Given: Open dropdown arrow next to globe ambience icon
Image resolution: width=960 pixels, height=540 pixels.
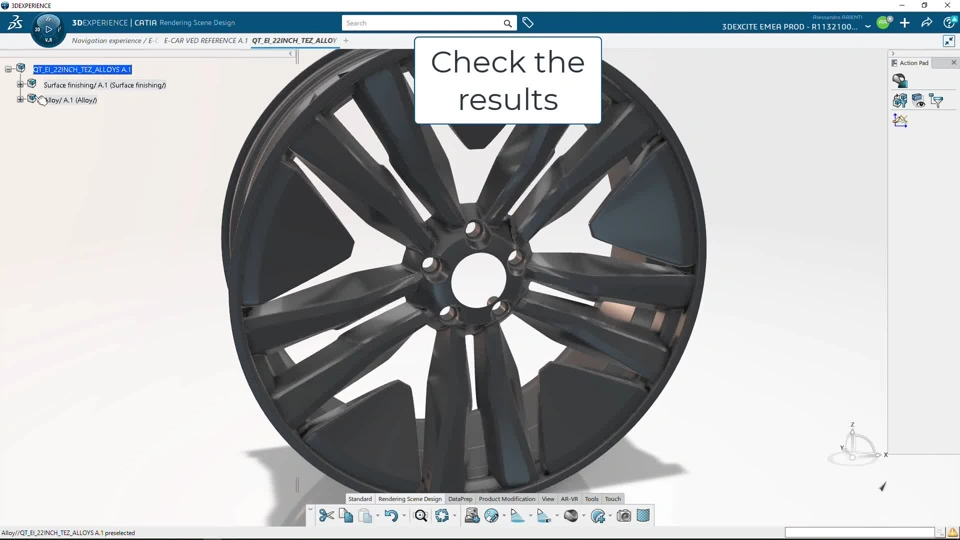Looking at the screenshot, I should [x=504, y=516].
